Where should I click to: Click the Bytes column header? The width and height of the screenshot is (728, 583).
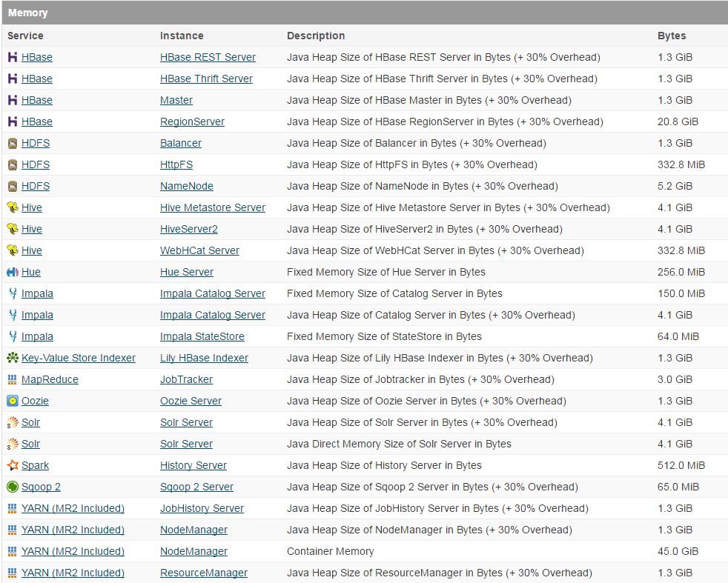pos(672,36)
